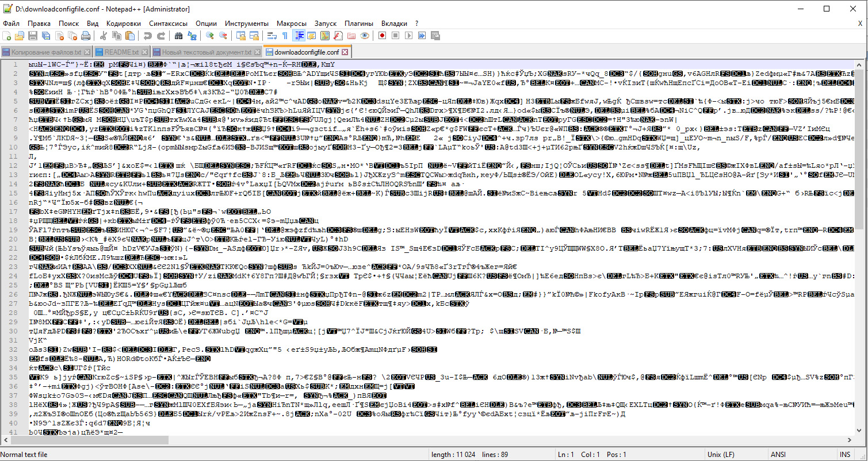Open the Кодировки menu
The height and width of the screenshot is (461, 868).
(124, 24)
